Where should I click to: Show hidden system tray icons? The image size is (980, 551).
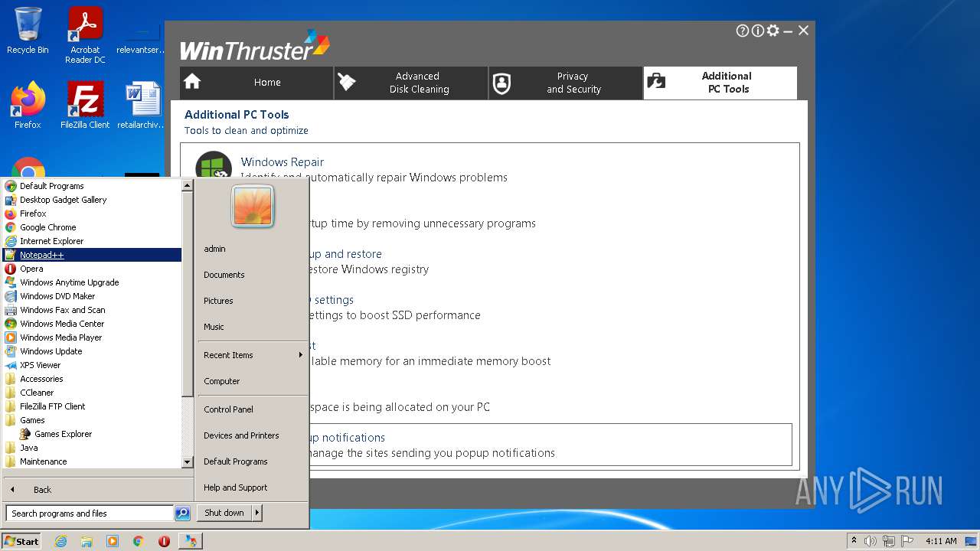click(854, 541)
